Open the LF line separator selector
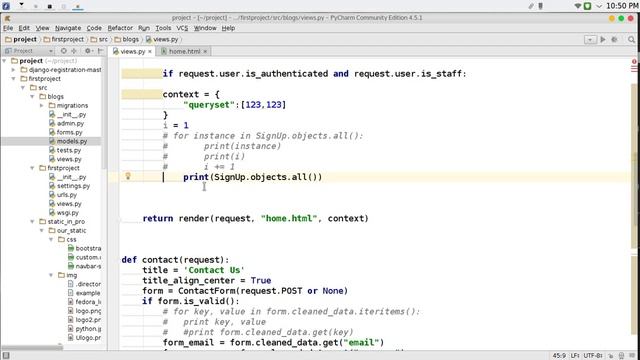The width and height of the screenshot is (640, 360). [x=575, y=356]
